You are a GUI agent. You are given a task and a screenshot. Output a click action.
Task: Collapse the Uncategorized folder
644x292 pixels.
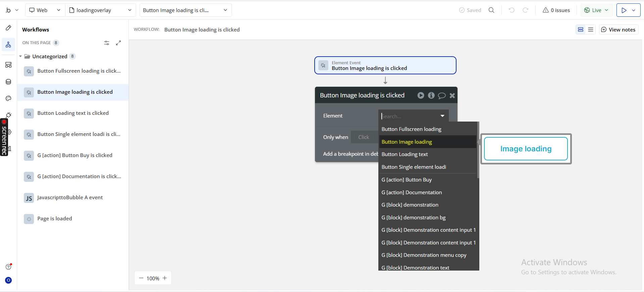click(x=20, y=56)
